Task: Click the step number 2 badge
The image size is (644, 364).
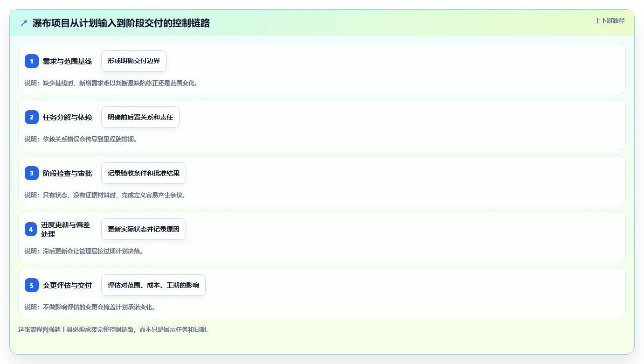Action: [32, 117]
